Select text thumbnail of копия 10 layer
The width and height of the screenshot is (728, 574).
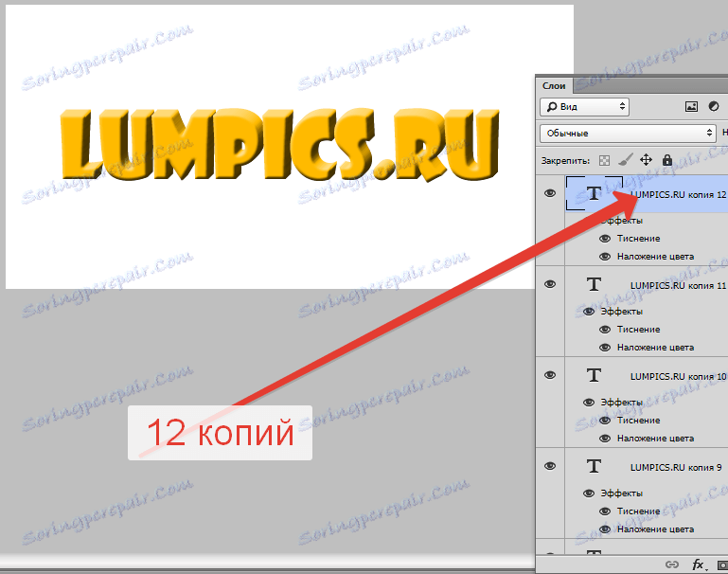pyautogui.click(x=594, y=375)
